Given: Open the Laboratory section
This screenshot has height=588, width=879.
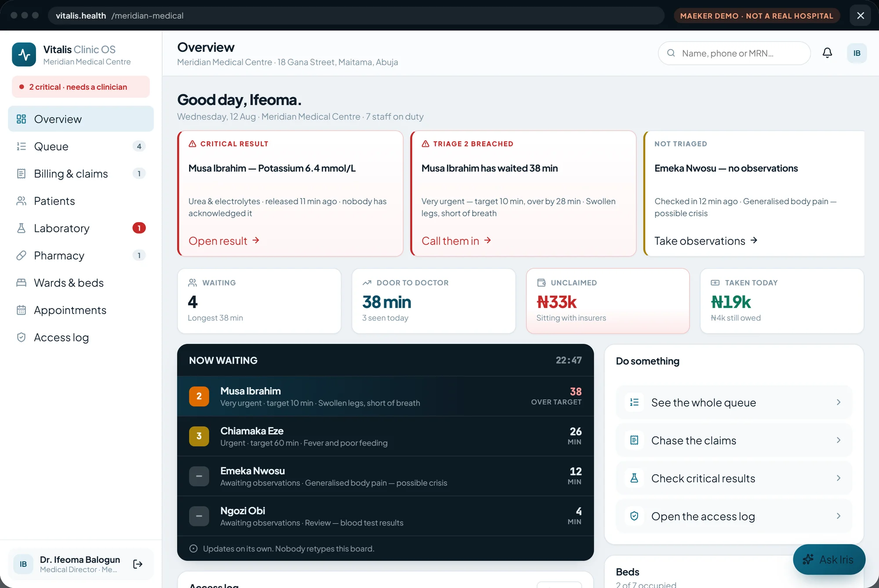Looking at the screenshot, I should (x=81, y=228).
